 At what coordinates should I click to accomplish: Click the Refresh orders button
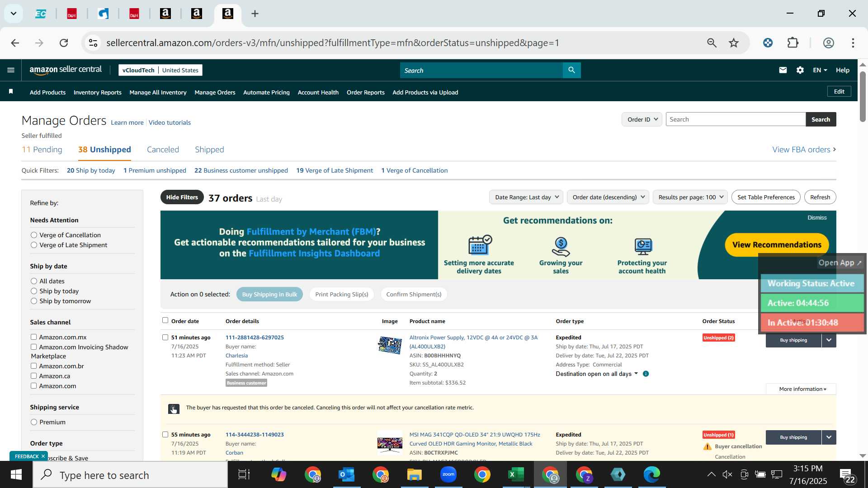pyautogui.click(x=820, y=197)
